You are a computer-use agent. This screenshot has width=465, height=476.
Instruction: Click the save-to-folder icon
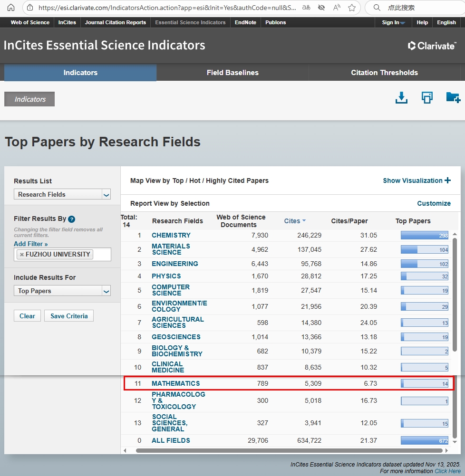click(453, 98)
